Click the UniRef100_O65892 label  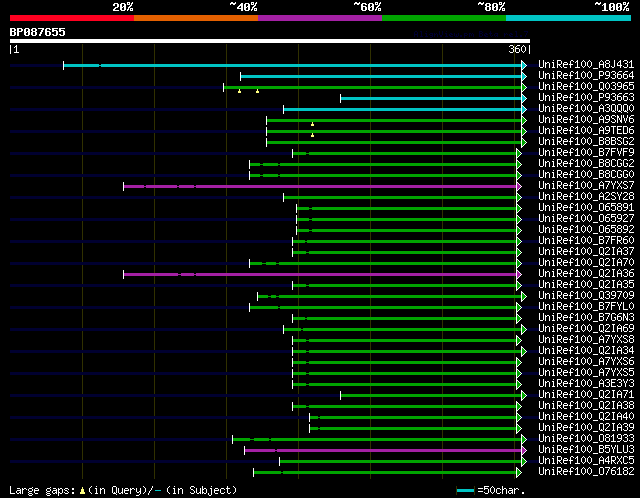coord(586,230)
